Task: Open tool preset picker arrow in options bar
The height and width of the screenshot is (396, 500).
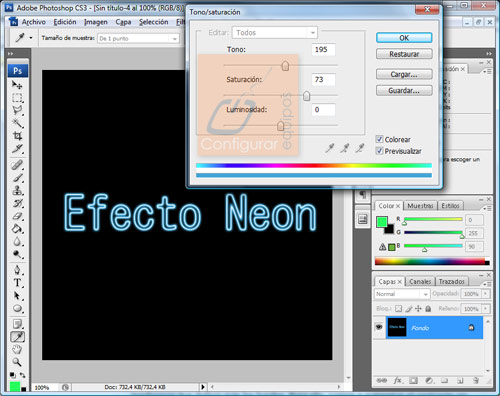Action: [31, 38]
